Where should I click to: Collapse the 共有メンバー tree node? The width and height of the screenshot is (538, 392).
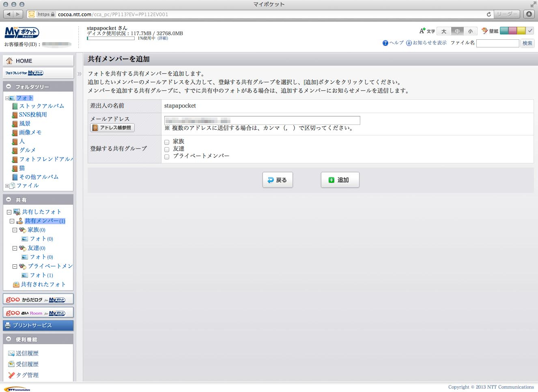12,221
